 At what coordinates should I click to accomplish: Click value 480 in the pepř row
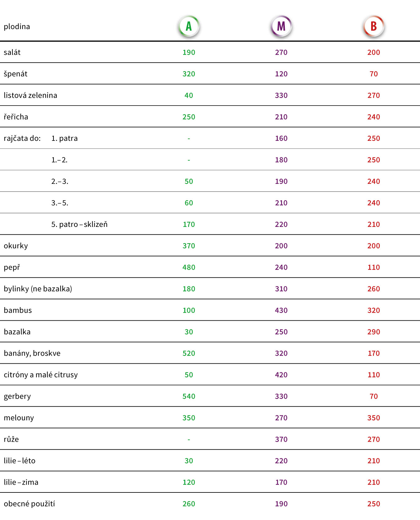coord(189,267)
